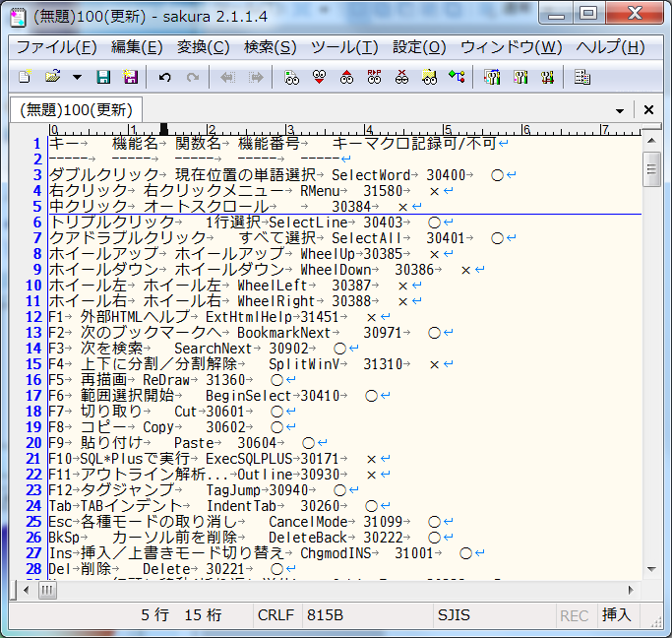Click the vertical scrollbar thumb
This screenshot has height=638, width=672.
pos(651,169)
